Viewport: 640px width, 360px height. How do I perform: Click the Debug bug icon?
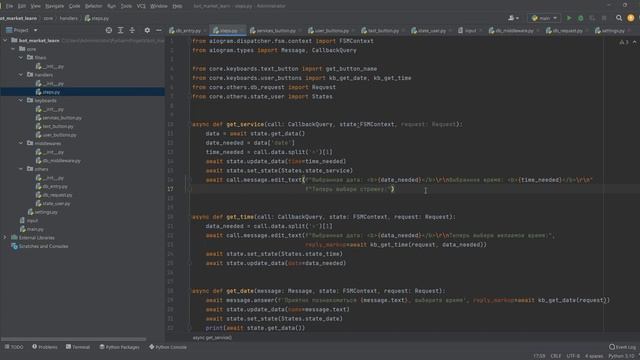tap(580, 18)
